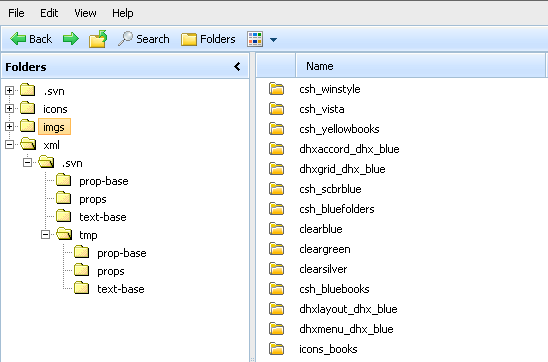Select the dhxaccord_dhx_blue folder name

[349, 149]
